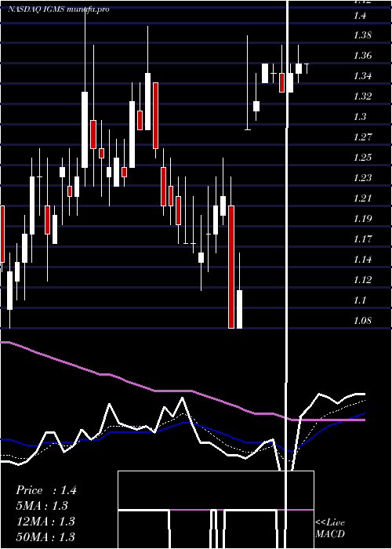Click the 1.36 price axis label
The height and width of the screenshot is (549, 392).
pyautogui.click(x=362, y=56)
